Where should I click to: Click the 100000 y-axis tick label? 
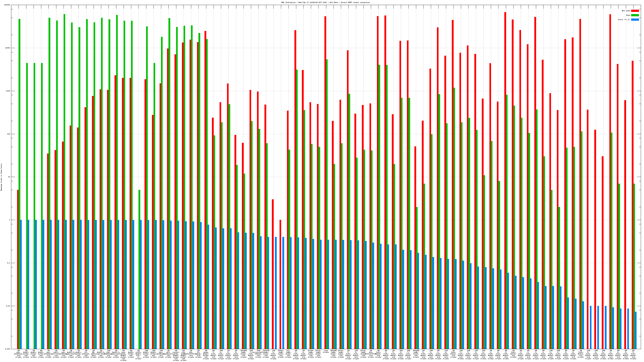(x=7, y=5)
